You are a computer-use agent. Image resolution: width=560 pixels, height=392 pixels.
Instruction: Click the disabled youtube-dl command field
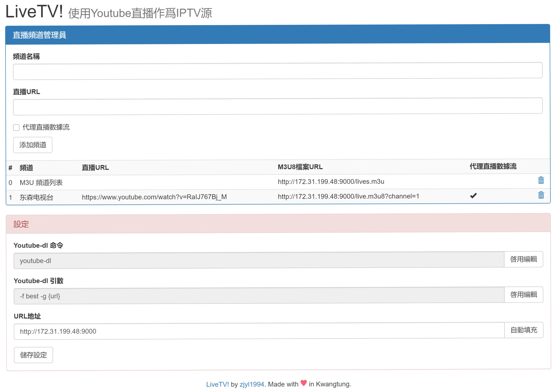pos(259,261)
